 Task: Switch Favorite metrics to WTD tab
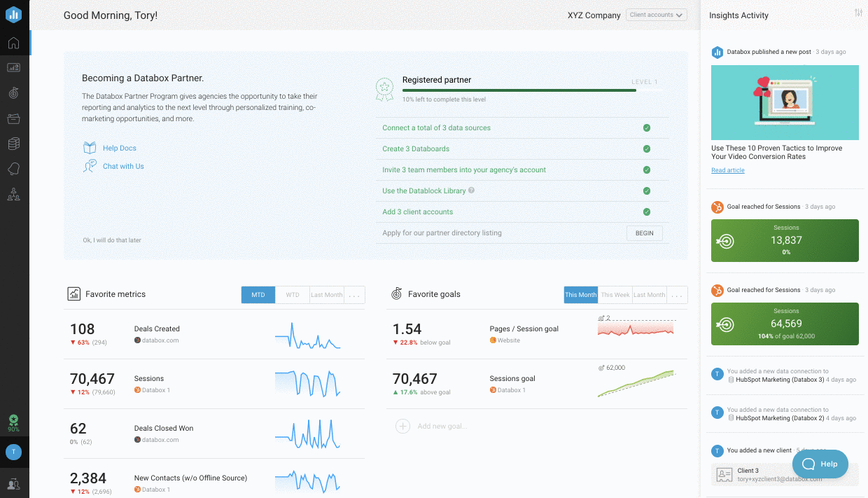pos(293,295)
